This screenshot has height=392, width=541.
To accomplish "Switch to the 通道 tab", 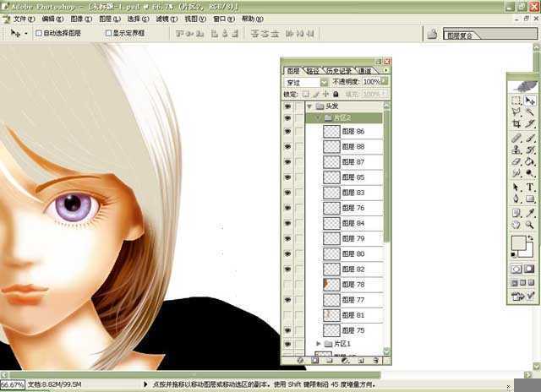I will 365,71.
